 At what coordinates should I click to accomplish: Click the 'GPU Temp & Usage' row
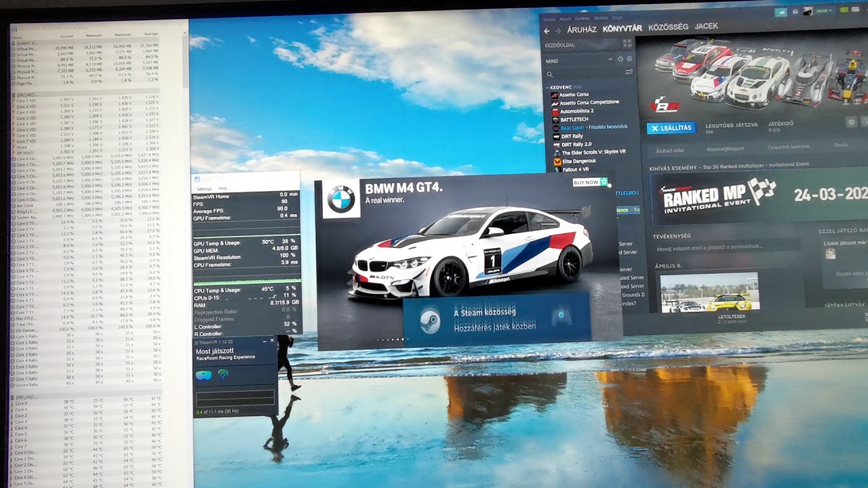coord(245,242)
